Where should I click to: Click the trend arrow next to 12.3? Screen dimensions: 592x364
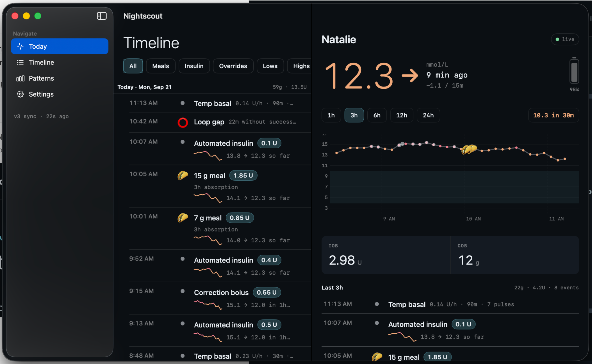coord(410,76)
